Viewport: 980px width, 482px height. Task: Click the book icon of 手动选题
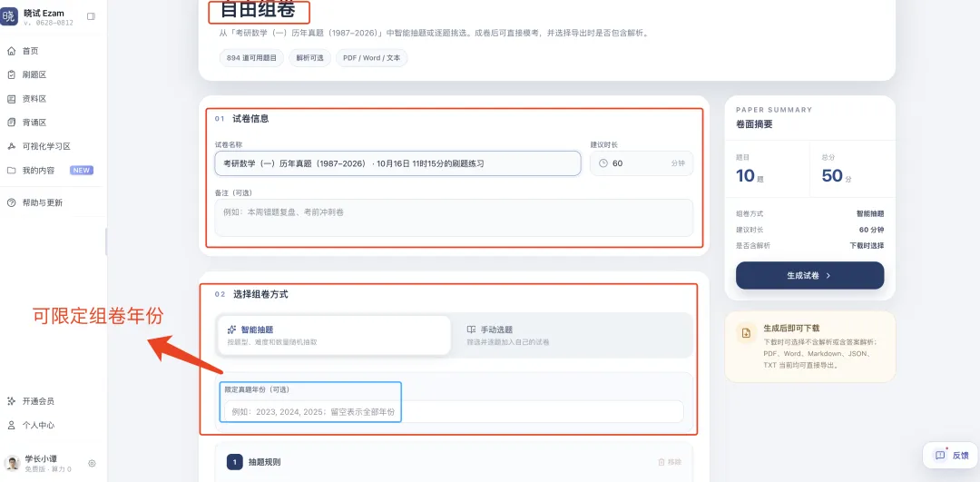[471, 330]
